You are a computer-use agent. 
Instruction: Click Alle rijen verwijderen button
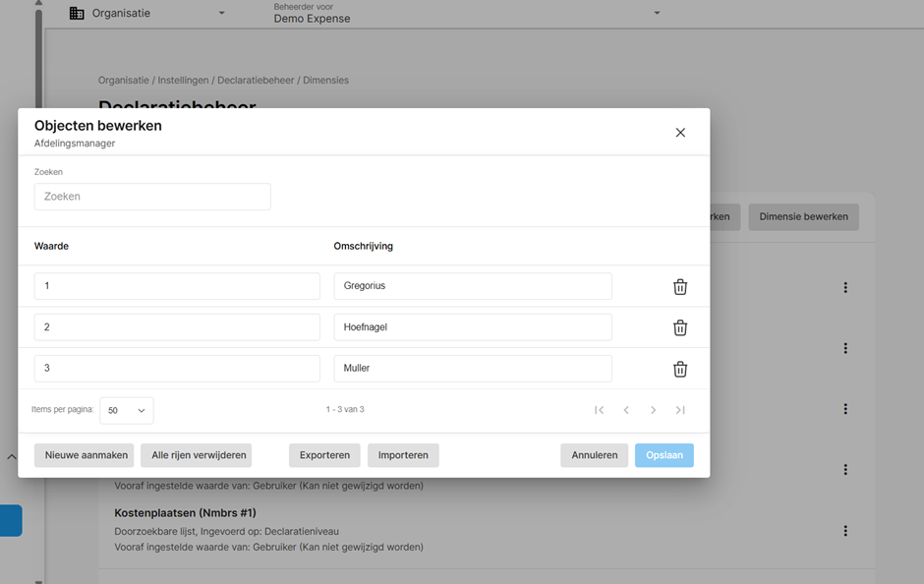click(x=197, y=455)
